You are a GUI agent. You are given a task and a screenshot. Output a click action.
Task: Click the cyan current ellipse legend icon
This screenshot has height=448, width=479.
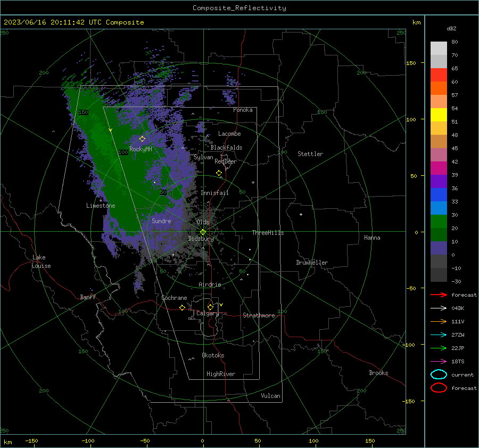point(439,374)
